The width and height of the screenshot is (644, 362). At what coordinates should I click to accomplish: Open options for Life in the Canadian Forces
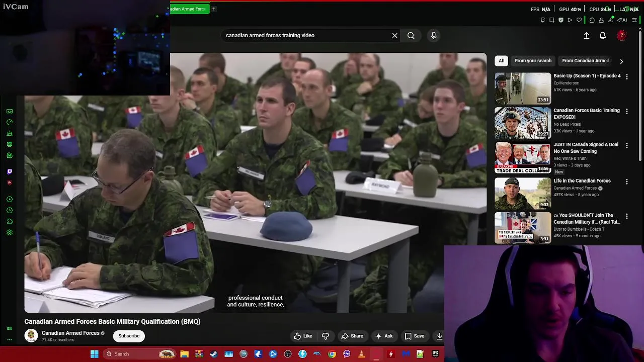(x=627, y=182)
